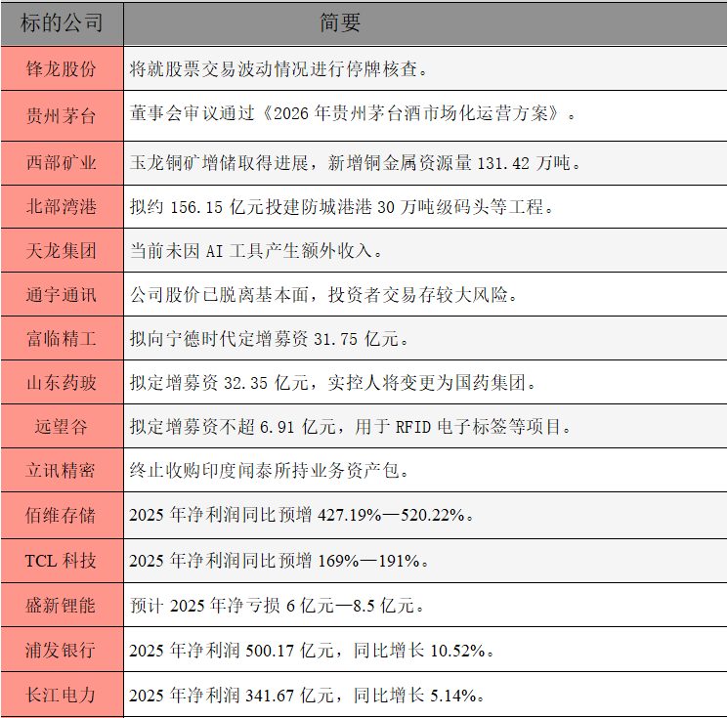Image resolution: width=728 pixels, height=718 pixels.
Task: Click the 长江电力 company cell
Action: click(x=62, y=696)
